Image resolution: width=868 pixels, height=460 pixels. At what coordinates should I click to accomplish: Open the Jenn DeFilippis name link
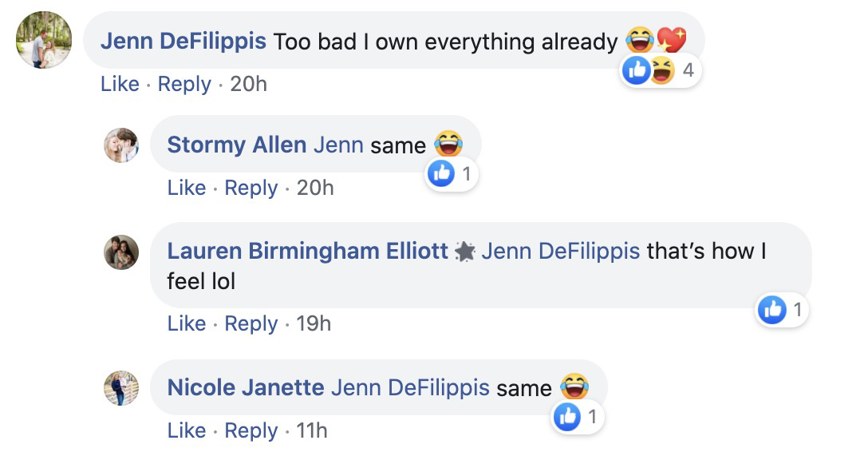[183, 41]
